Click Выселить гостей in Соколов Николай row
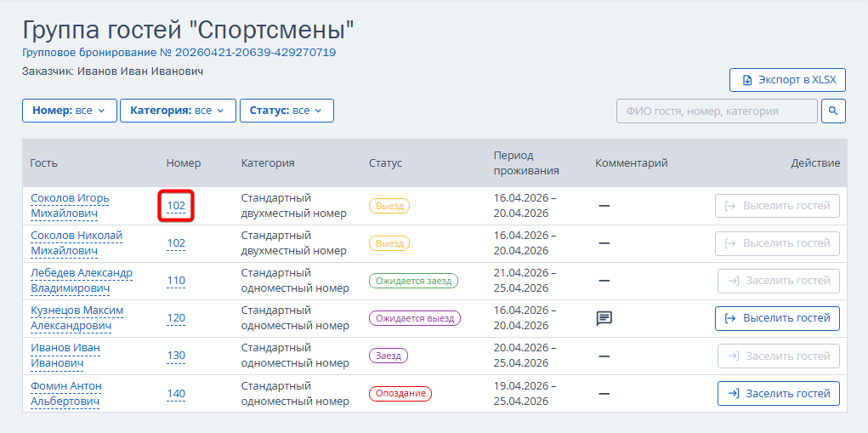Image resolution: width=868 pixels, height=433 pixels. 777,243
